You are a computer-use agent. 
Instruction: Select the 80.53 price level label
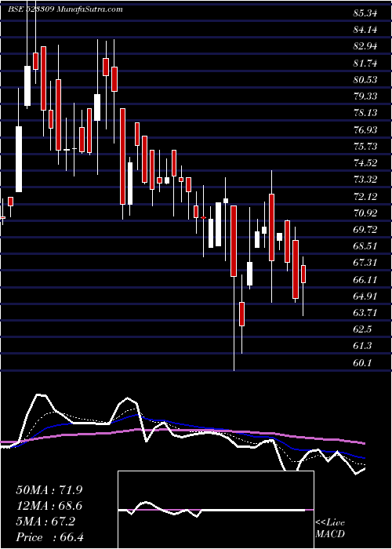click(x=365, y=80)
